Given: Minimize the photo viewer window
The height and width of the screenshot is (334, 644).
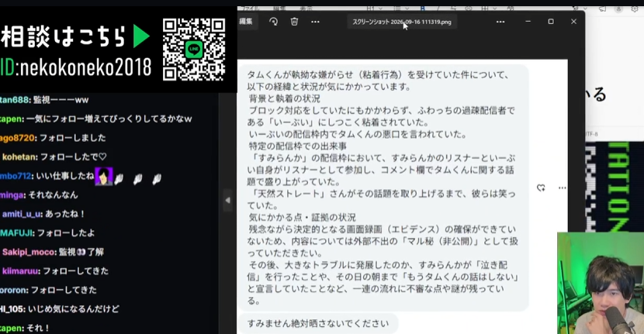Looking at the screenshot, I should (x=528, y=22).
